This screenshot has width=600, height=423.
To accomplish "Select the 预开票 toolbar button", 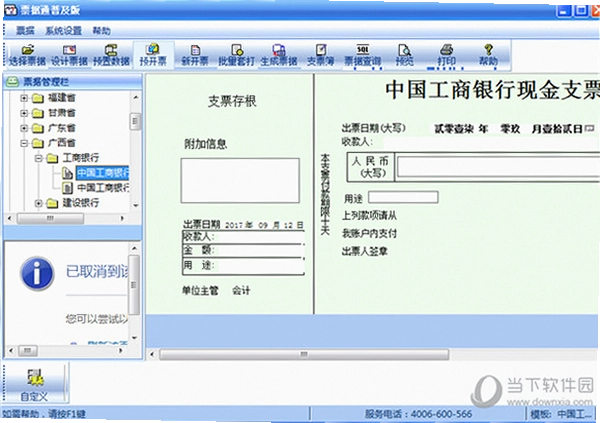I will click(153, 56).
